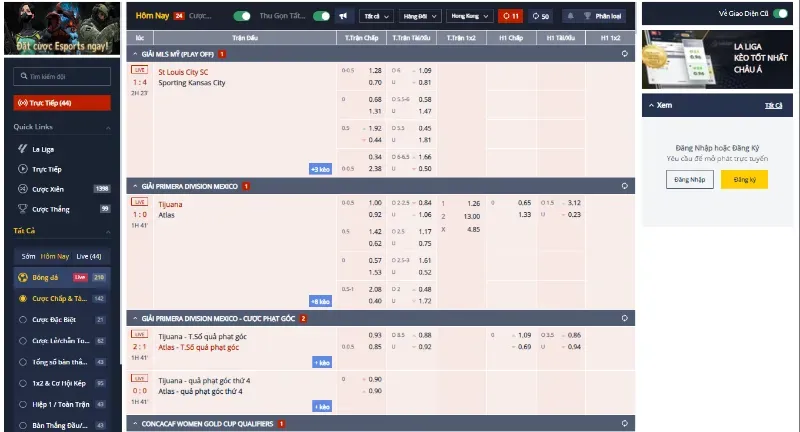Screen dimensions: 800x432
Task: Refresh the Giải MLS Mỹ league section
Action: [624, 54]
